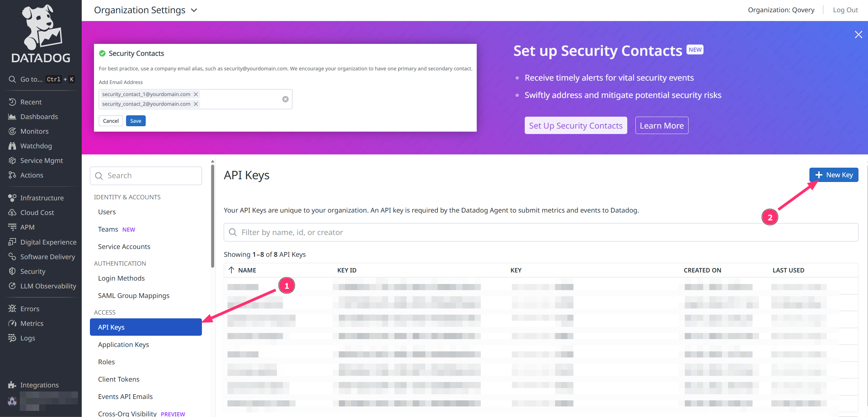The image size is (868, 417).
Task: Open the Users settings page
Action: pos(107,212)
